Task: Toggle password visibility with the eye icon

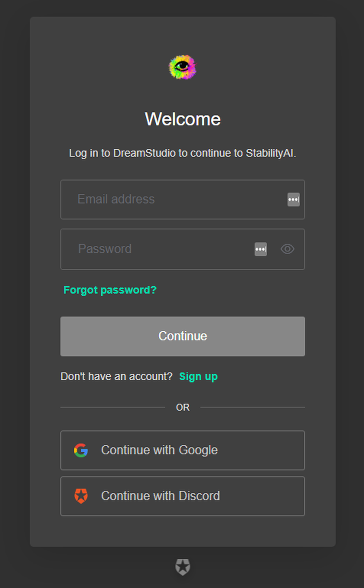Action: pos(287,249)
